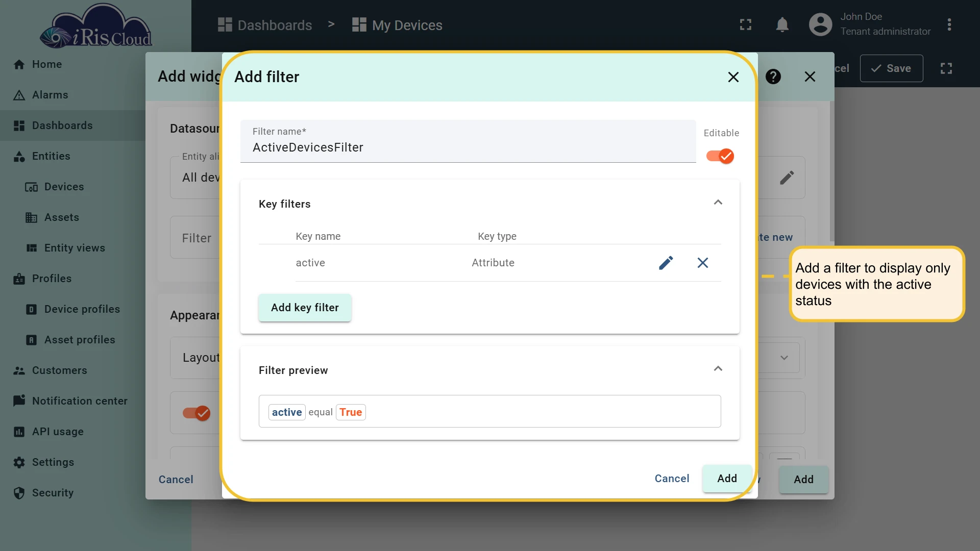Toggle the switch in the Appearance section
This screenshot has height=551, width=980.
[x=197, y=413]
